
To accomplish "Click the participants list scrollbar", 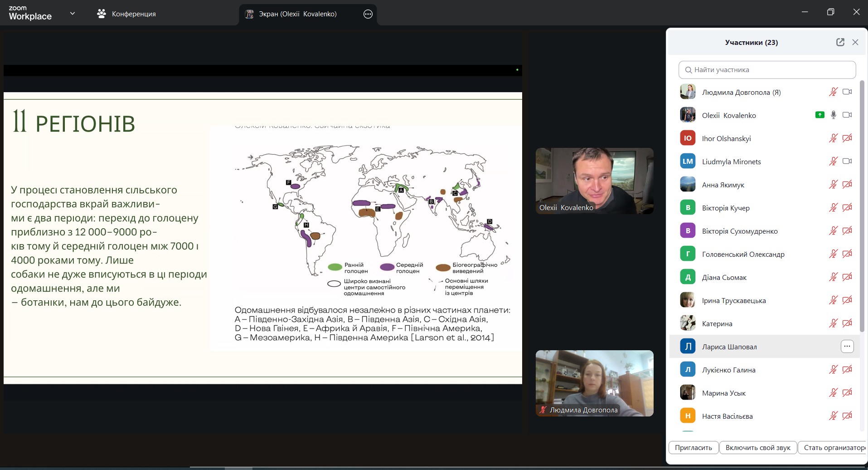I will click(x=862, y=204).
